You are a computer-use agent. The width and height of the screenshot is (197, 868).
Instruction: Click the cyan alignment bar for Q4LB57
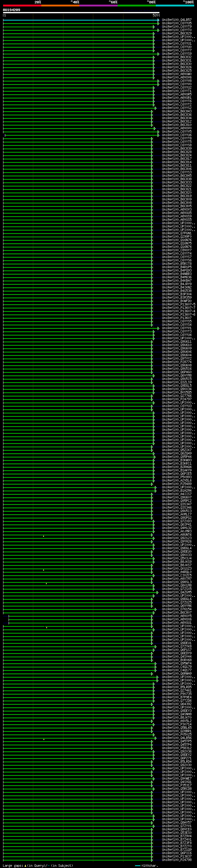pos(81,20)
